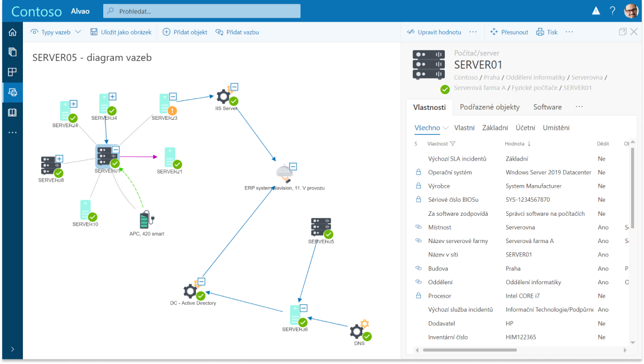
Task: Collapse the SERVER36 node minus toggle
Action: click(304, 308)
